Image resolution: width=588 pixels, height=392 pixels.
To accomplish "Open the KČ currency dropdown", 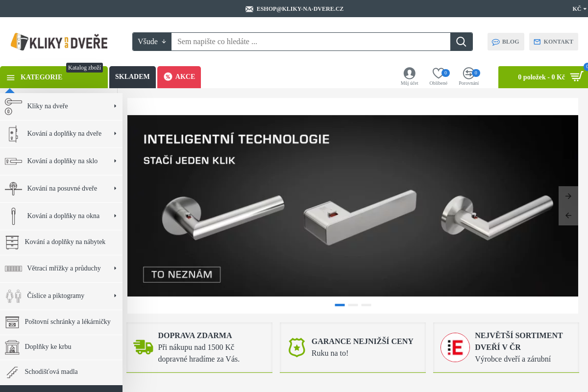I will 579,9.
